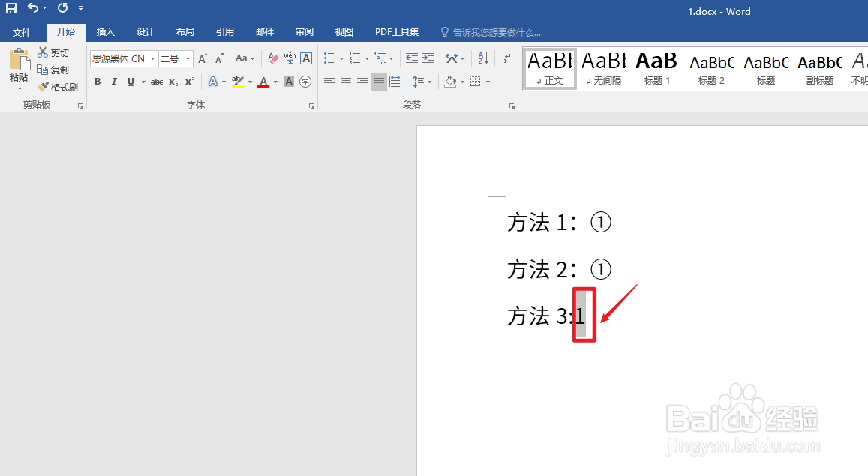
Task: Click the Tell Me search box
Action: coord(491,33)
